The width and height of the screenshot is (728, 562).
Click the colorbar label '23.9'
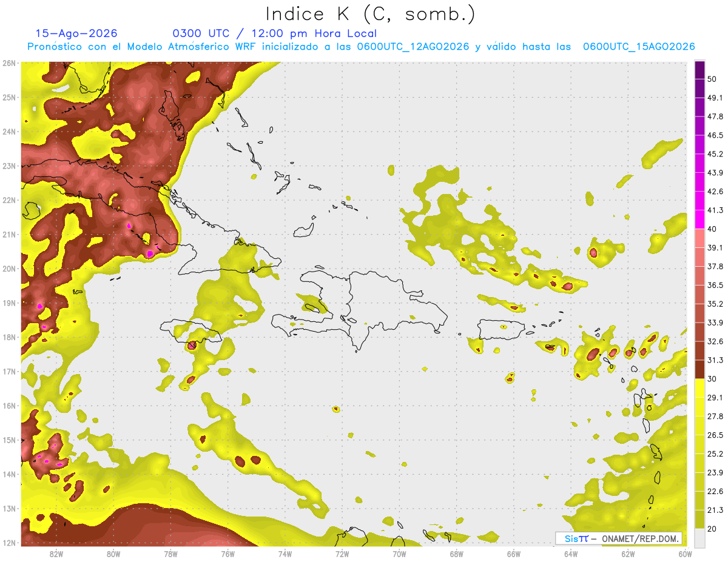pos(715,473)
